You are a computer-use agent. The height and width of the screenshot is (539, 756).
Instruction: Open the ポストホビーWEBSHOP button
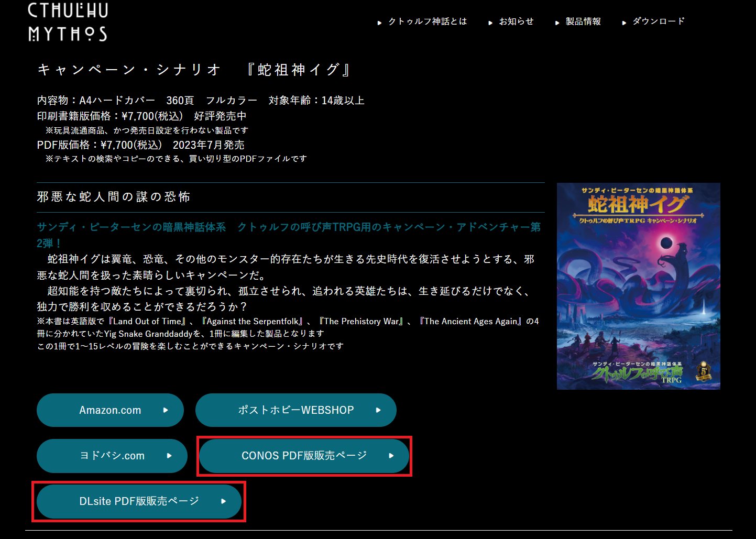coord(296,410)
